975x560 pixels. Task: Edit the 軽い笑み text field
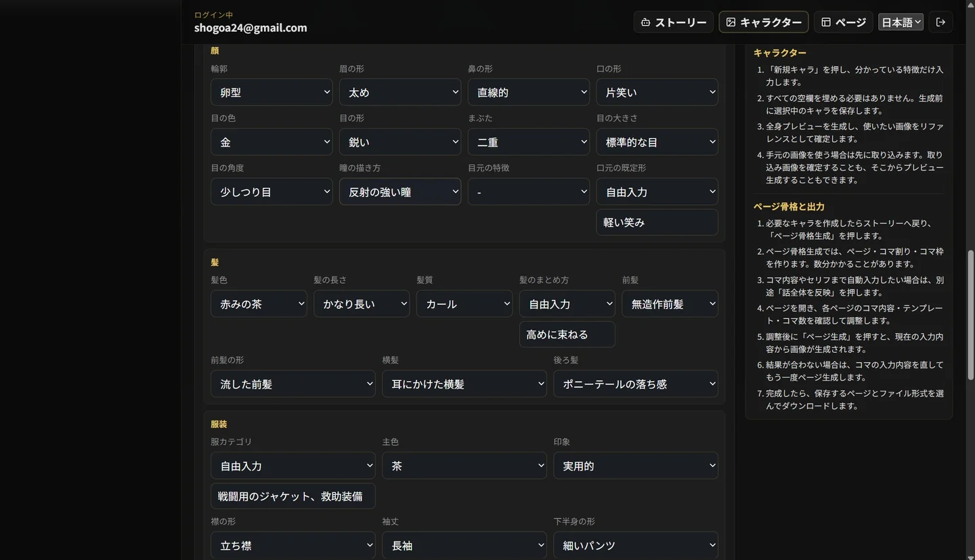657,222
